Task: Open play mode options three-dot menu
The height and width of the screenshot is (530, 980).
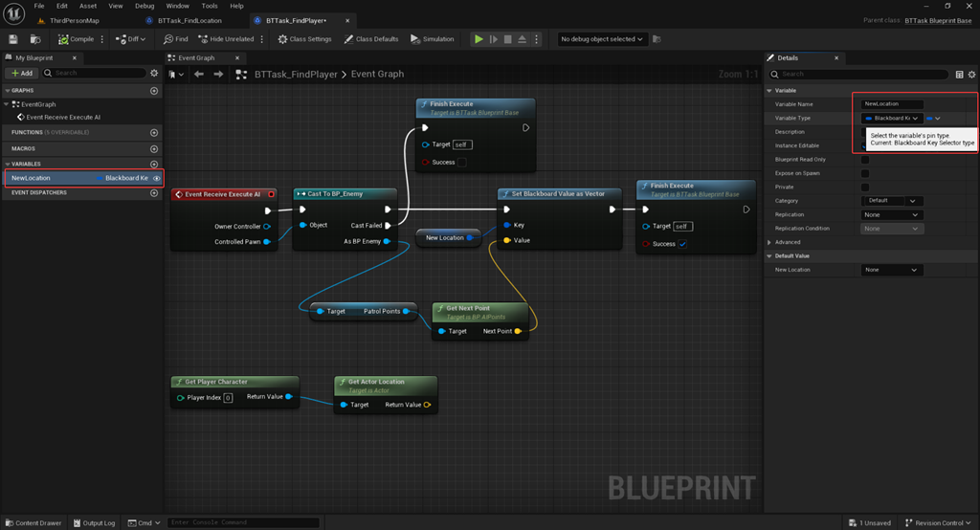Action: [536, 39]
